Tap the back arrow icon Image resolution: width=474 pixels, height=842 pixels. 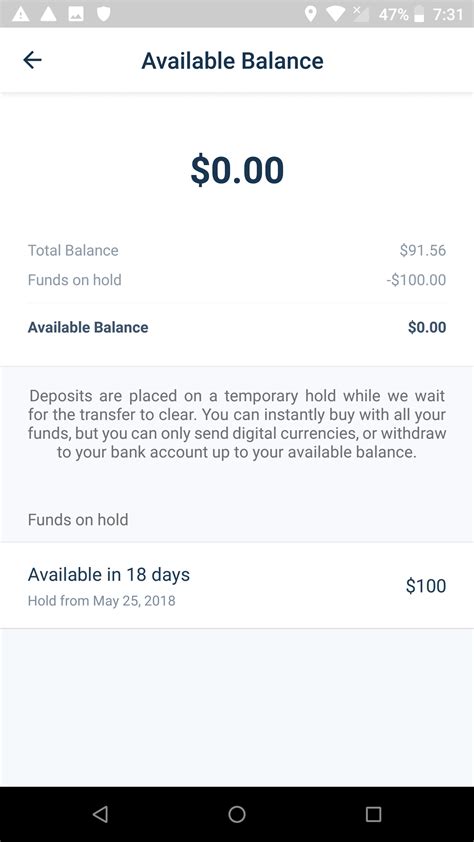pyautogui.click(x=32, y=60)
